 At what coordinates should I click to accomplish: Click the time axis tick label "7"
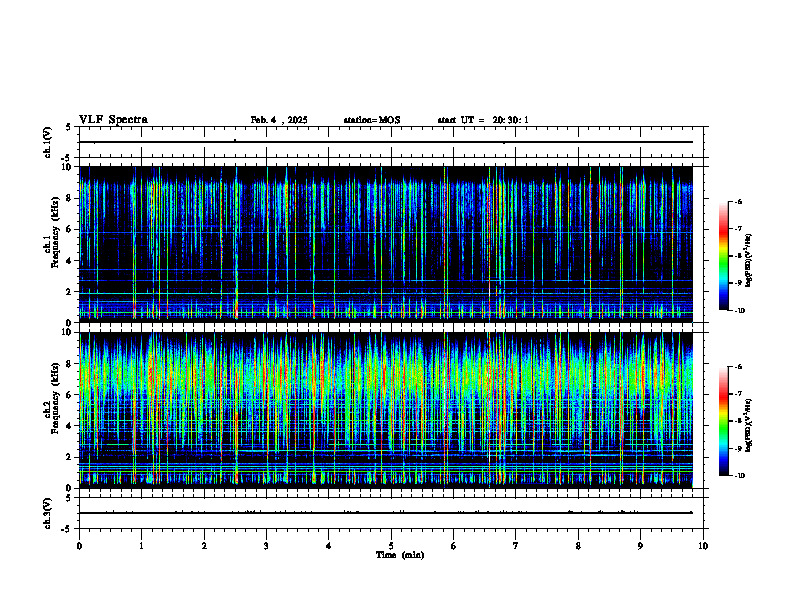(516, 546)
